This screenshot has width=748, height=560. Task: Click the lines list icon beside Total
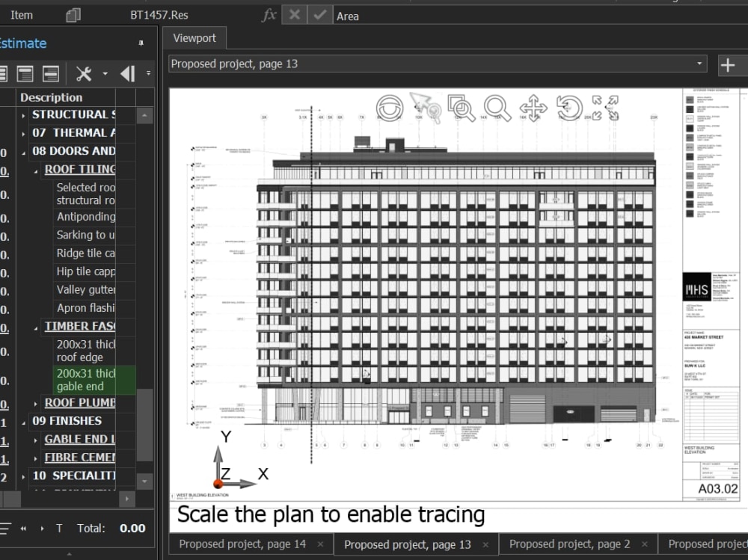pos(5,529)
